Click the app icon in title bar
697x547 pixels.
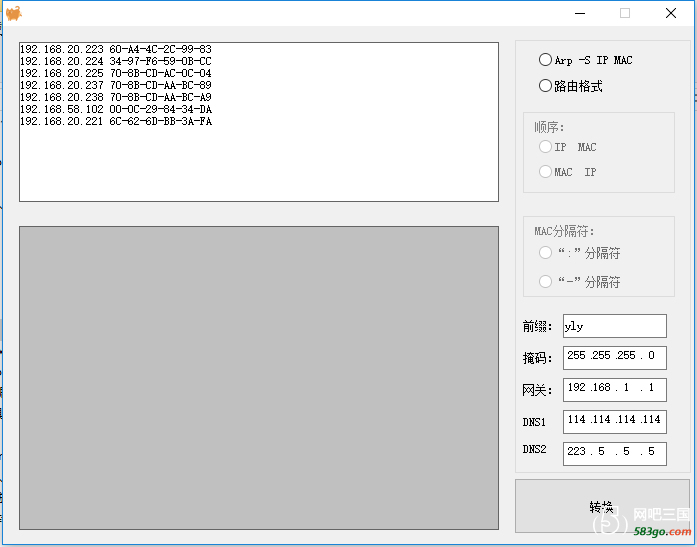(x=13, y=13)
